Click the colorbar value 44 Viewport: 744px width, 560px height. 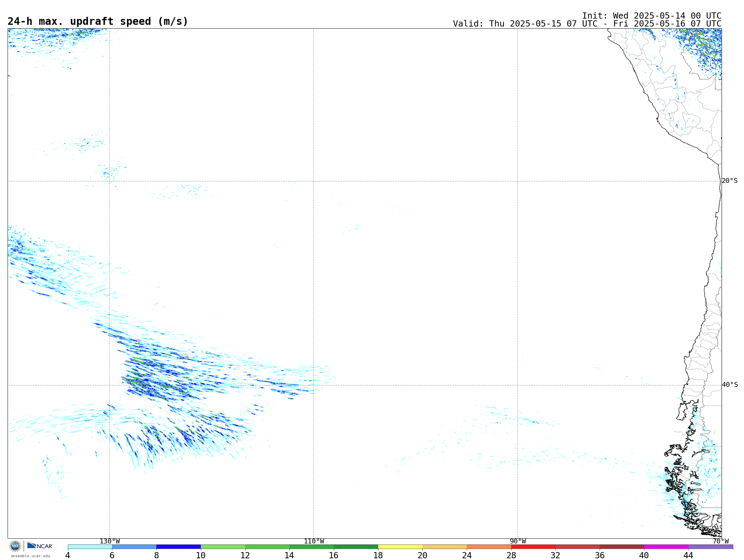click(x=689, y=556)
